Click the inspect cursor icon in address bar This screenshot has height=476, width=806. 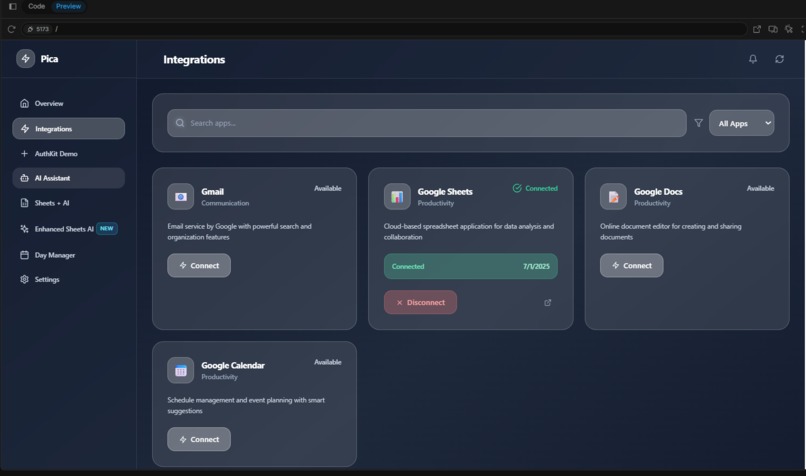pos(789,29)
